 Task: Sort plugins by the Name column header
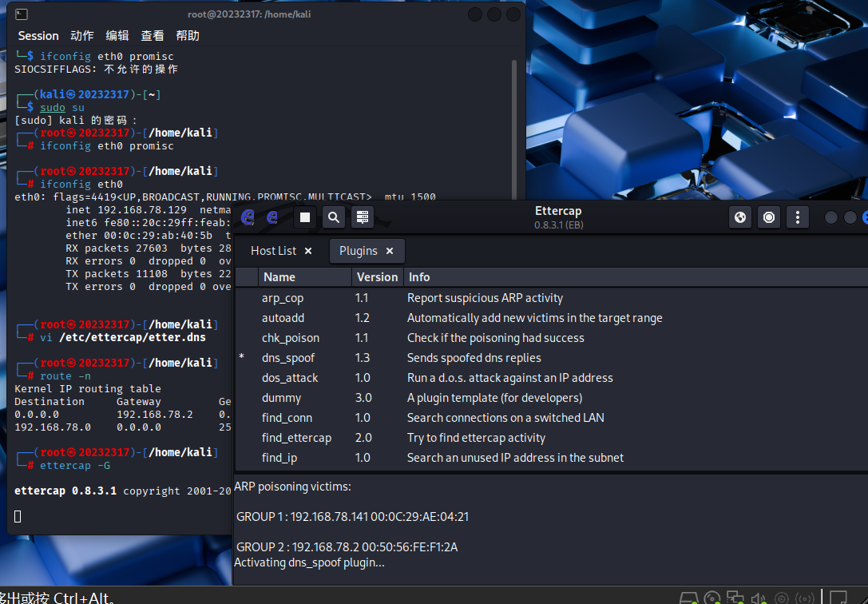[x=304, y=277]
